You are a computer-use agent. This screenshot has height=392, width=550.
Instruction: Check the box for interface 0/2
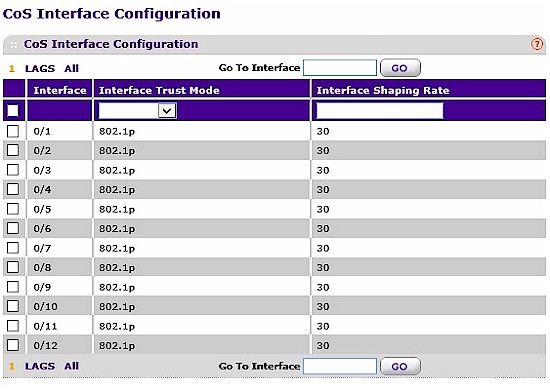click(x=13, y=150)
